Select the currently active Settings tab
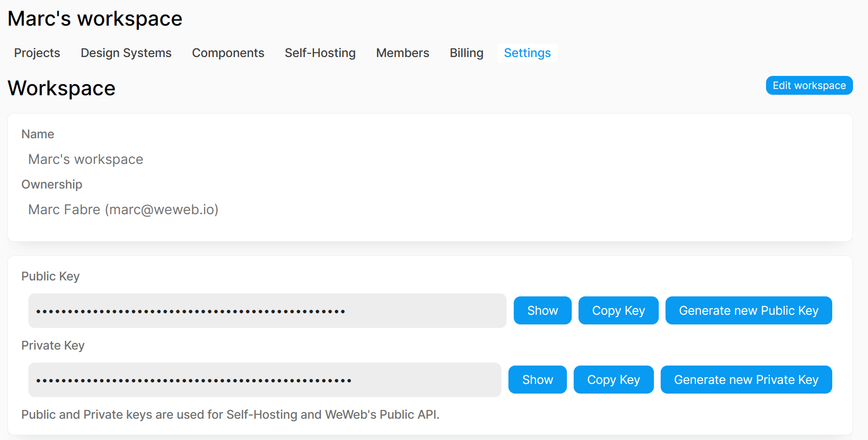 (527, 53)
